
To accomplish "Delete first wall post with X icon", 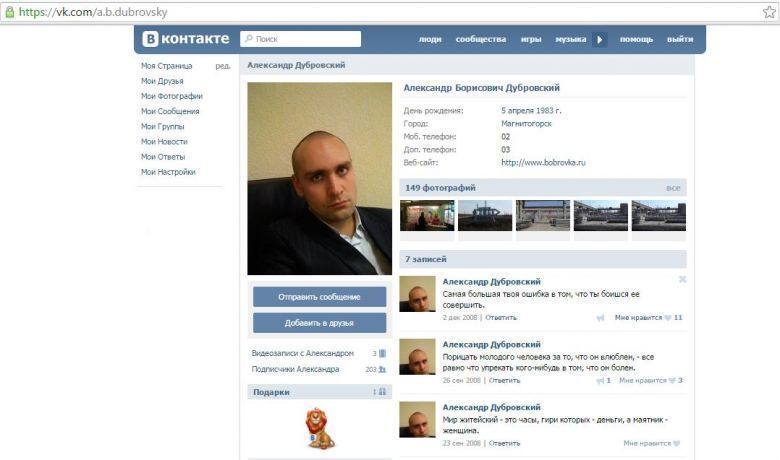I will point(682,279).
